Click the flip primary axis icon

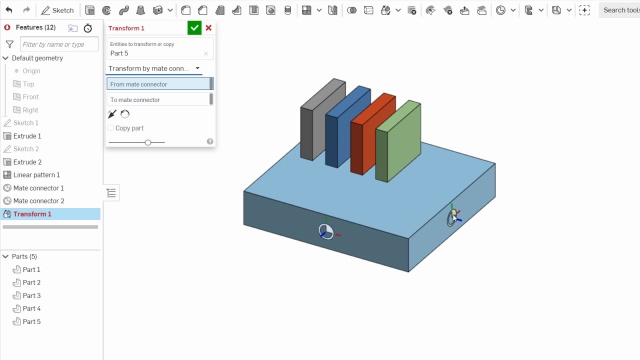click(x=112, y=114)
